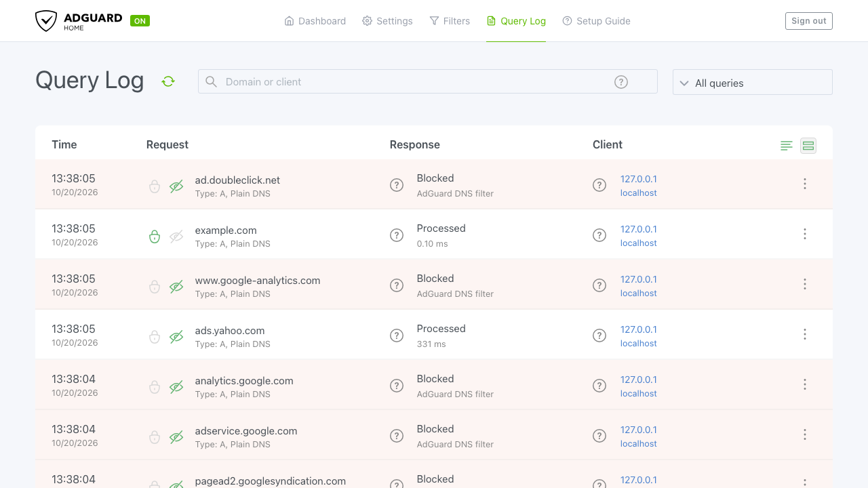Open actions menu for analytics.google.com row
Screen dimensions: 868x488
805,384
